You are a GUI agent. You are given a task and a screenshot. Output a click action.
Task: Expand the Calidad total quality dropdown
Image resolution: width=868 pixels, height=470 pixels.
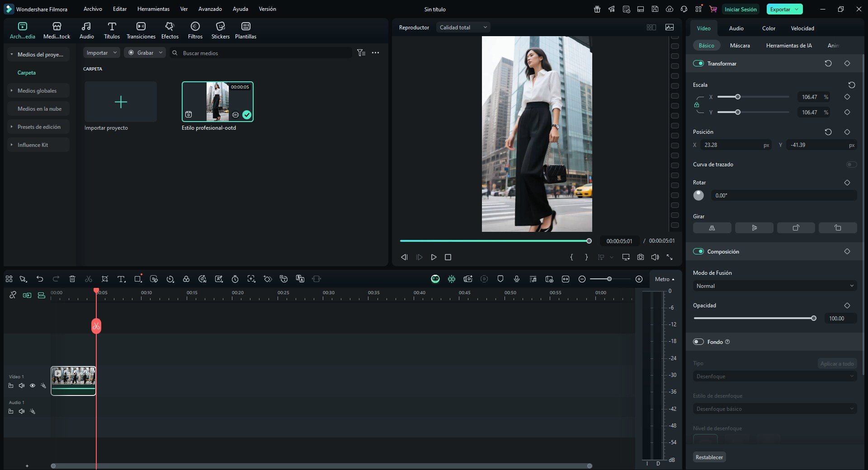coord(463,28)
